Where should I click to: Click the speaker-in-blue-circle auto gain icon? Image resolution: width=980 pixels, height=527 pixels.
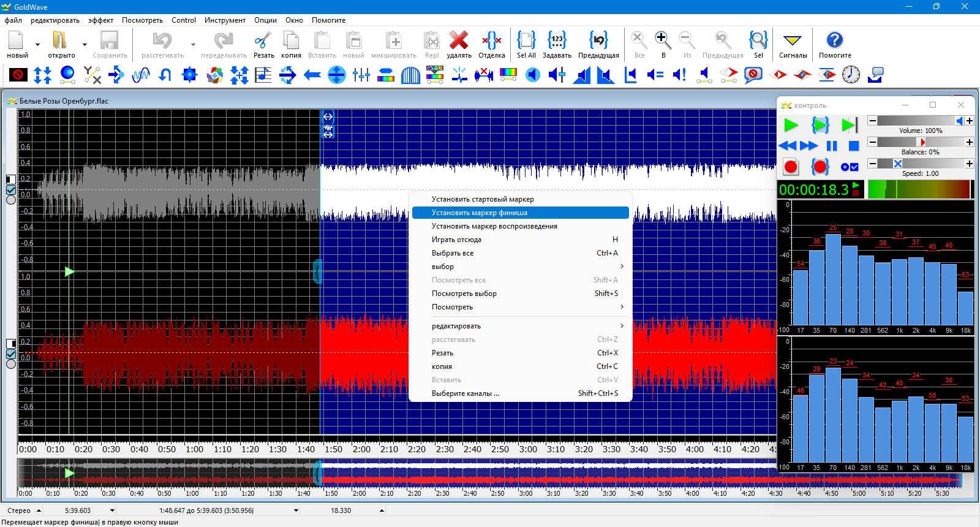pyautogui.click(x=533, y=75)
